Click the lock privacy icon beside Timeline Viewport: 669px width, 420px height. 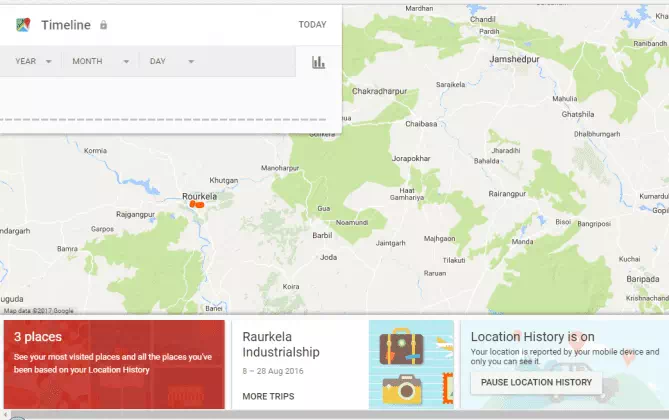pyautogui.click(x=104, y=25)
